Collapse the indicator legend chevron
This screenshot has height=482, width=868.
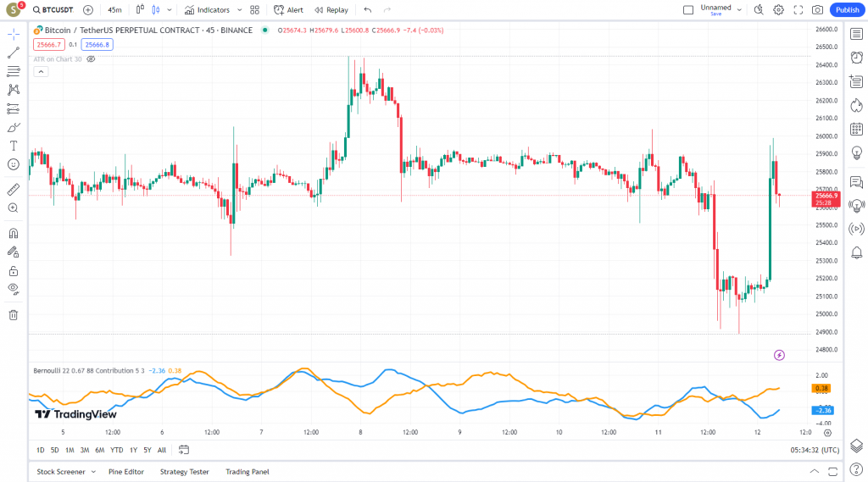41,72
